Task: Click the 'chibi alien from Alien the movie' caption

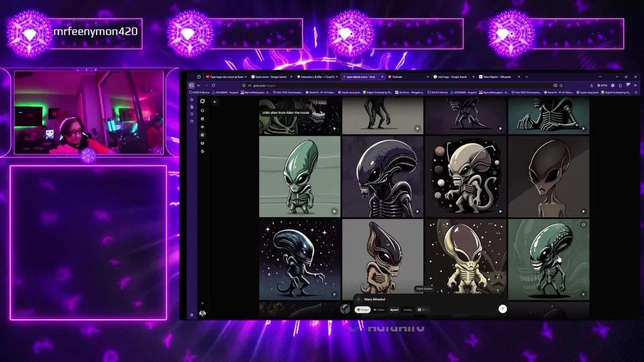Action: pos(286,113)
